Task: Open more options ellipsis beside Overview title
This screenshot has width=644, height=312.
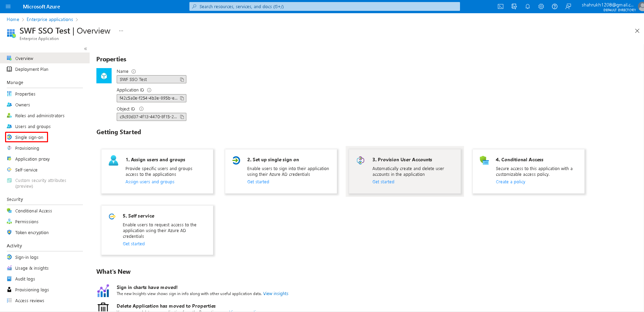Action: pyautogui.click(x=121, y=31)
